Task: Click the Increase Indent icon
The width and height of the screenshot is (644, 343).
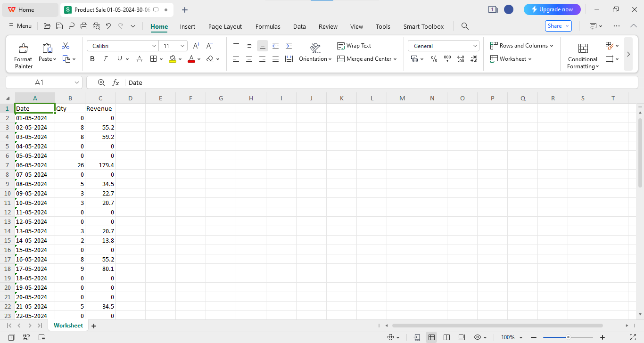Action: (289, 46)
